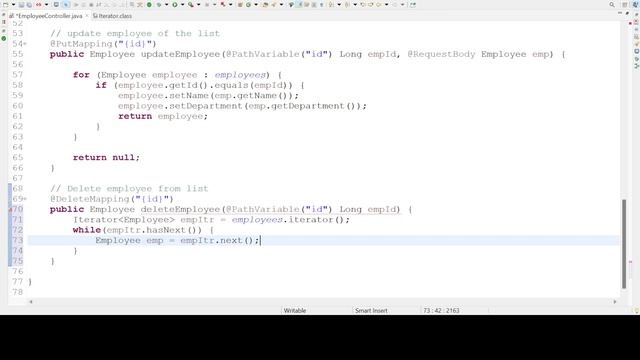Switch to the EmployeeController.java tab
Image resolution: width=640 pixels, height=360 pixels.
pos(50,16)
